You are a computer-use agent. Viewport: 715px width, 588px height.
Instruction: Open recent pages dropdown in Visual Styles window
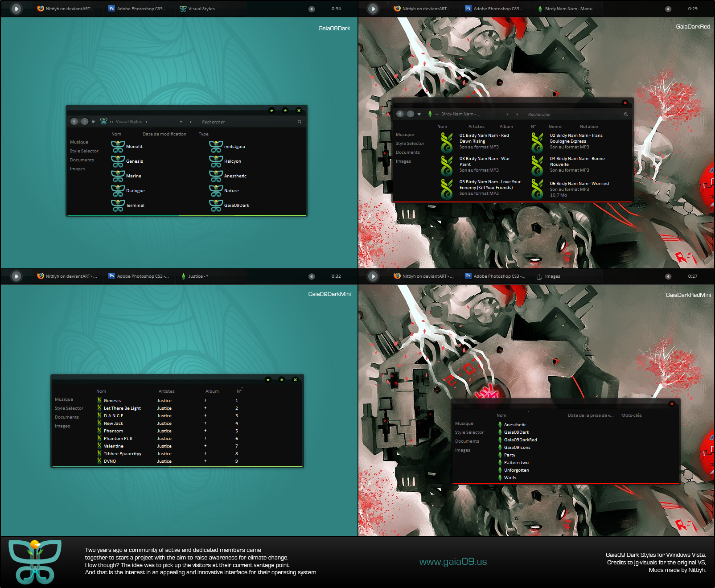point(93,122)
